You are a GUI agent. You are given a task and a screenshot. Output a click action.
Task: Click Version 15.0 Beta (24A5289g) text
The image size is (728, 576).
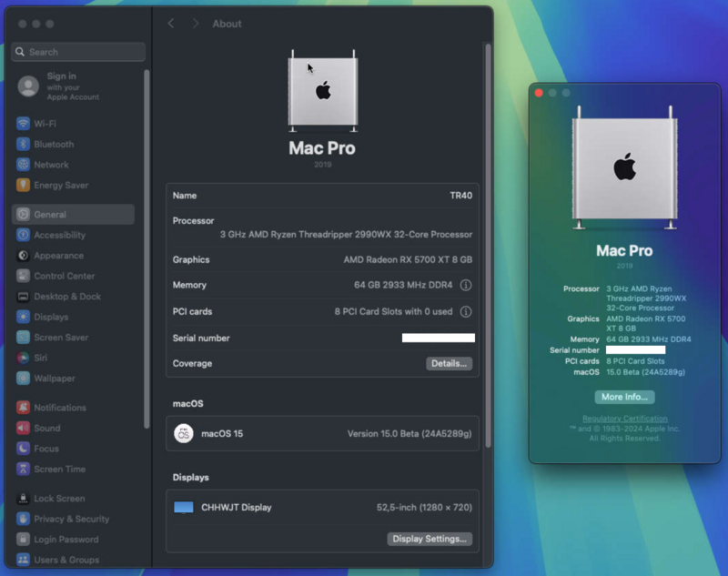409,433
